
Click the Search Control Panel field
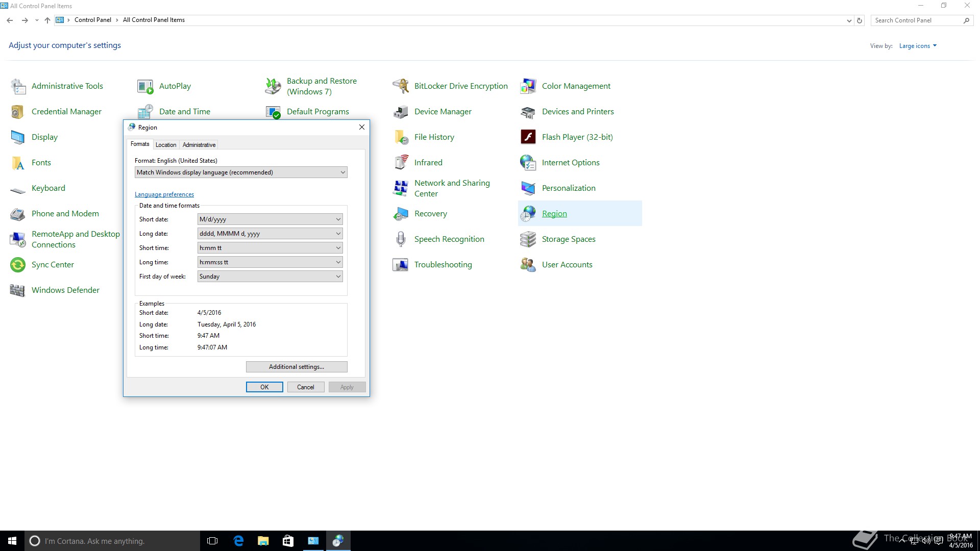(916, 20)
